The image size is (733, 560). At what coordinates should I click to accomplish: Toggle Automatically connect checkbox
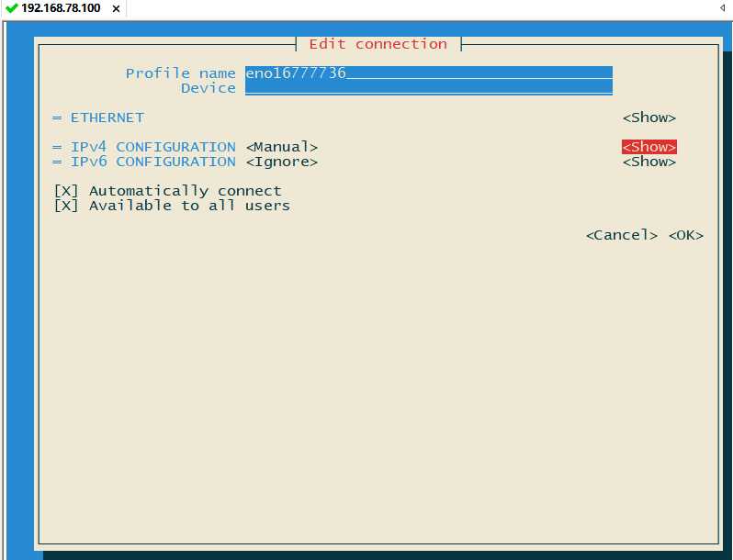(x=66, y=191)
